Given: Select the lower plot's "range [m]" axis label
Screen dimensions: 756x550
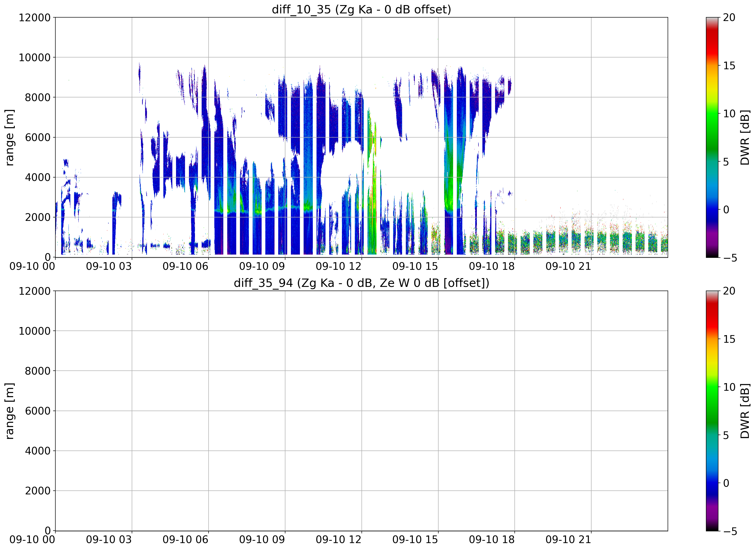Looking at the screenshot, I should tap(10, 411).
